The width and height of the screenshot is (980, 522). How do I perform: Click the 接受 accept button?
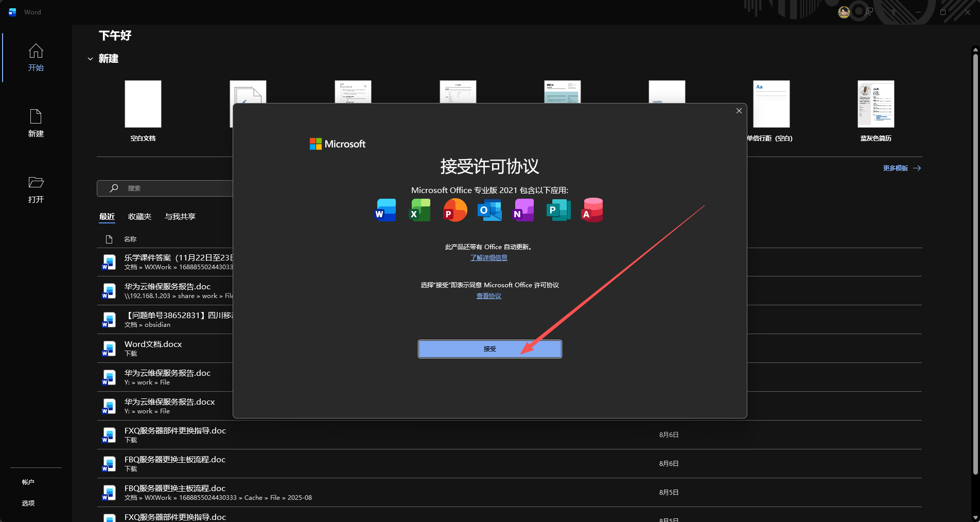pos(489,349)
